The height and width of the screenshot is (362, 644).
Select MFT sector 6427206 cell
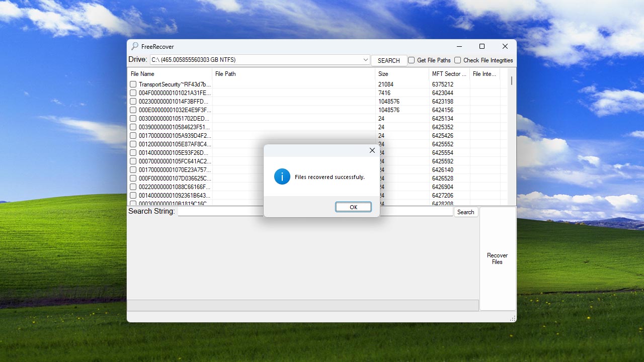coord(443,196)
